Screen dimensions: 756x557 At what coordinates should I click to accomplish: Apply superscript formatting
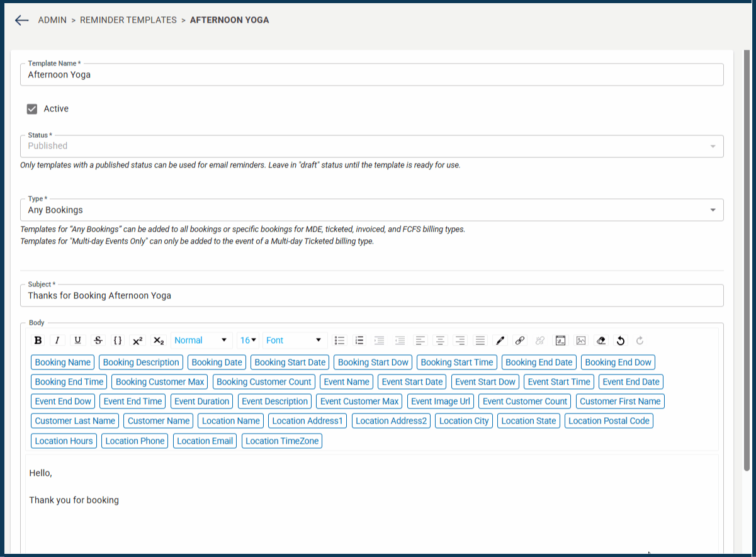pos(138,340)
